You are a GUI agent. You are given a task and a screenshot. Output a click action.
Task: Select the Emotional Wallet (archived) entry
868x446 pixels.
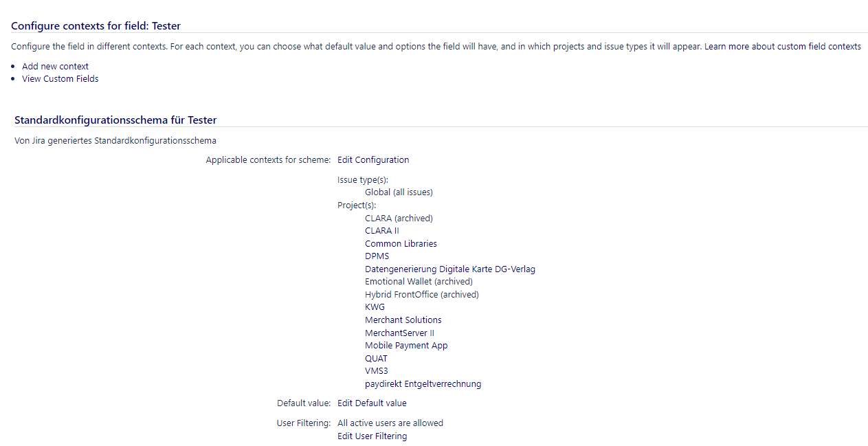click(x=419, y=281)
